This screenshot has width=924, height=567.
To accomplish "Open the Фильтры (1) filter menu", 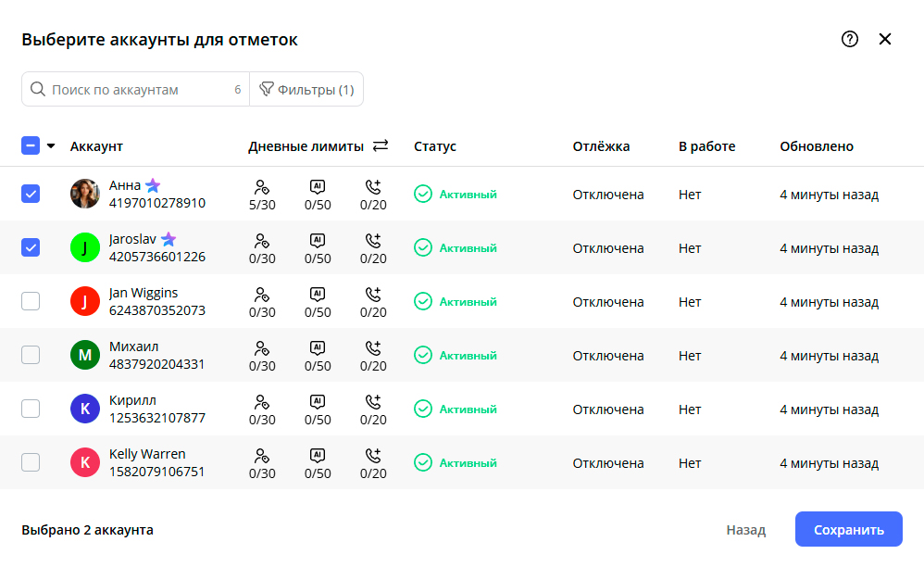I will tap(306, 90).
